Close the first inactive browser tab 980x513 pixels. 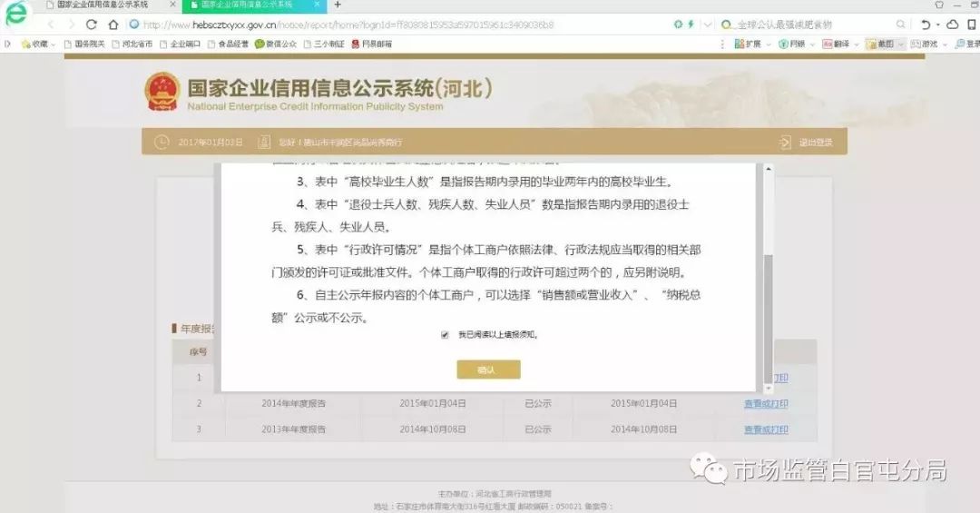(x=173, y=5)
